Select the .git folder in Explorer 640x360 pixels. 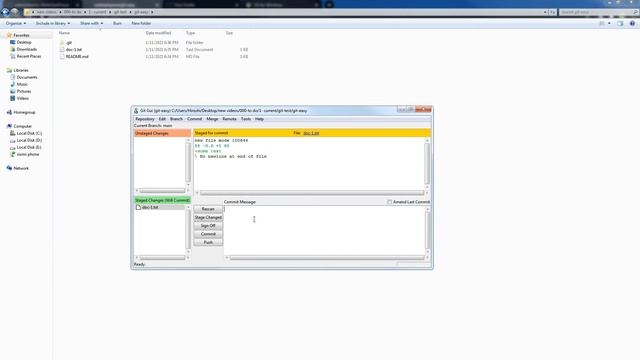point(69,42)
